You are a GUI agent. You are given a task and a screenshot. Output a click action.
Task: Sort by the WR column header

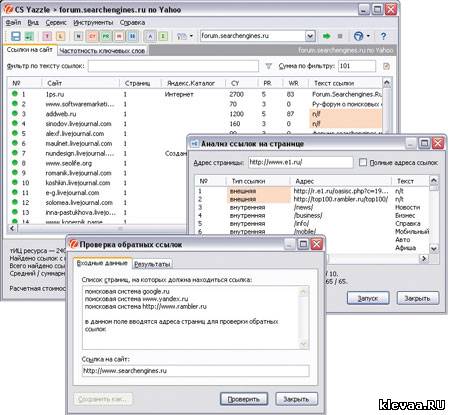[x=295, y=83]
